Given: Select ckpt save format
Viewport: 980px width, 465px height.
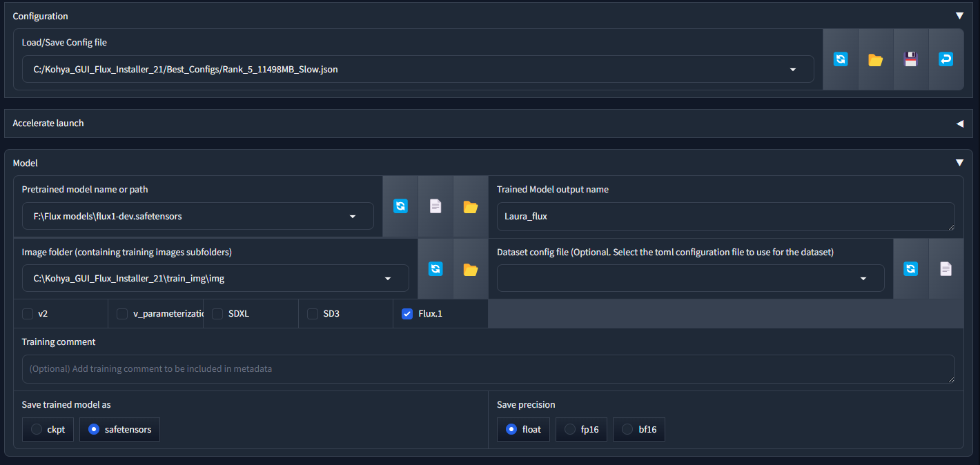Looking at the screenshot, I should [x=48, y=429].
